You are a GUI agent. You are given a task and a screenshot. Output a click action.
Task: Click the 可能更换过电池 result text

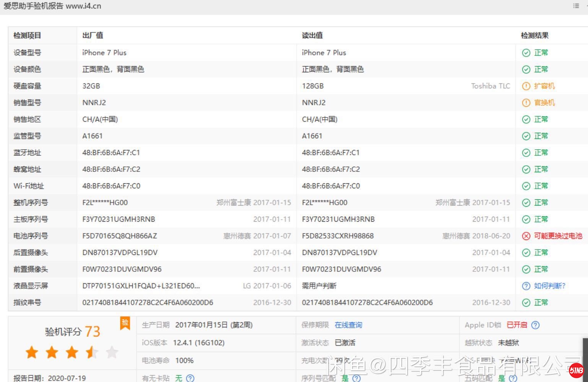pyautogui.click(x=558, y=236)
